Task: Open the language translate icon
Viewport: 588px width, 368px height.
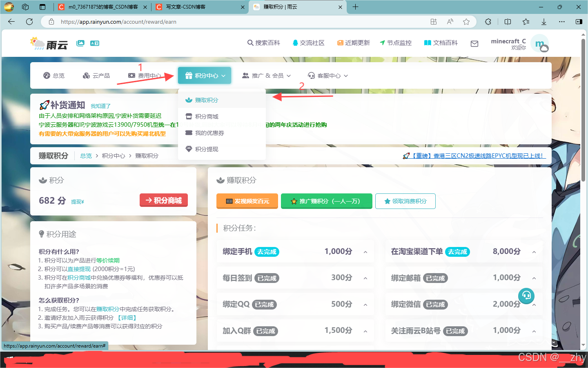Action: [x=95, y=43]
